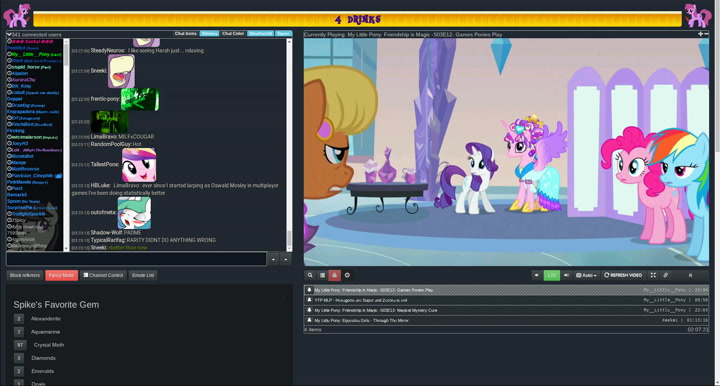The image size is (720, 386).
Task: Click the playlist total time 02:07:21
Action: point(698,330)
